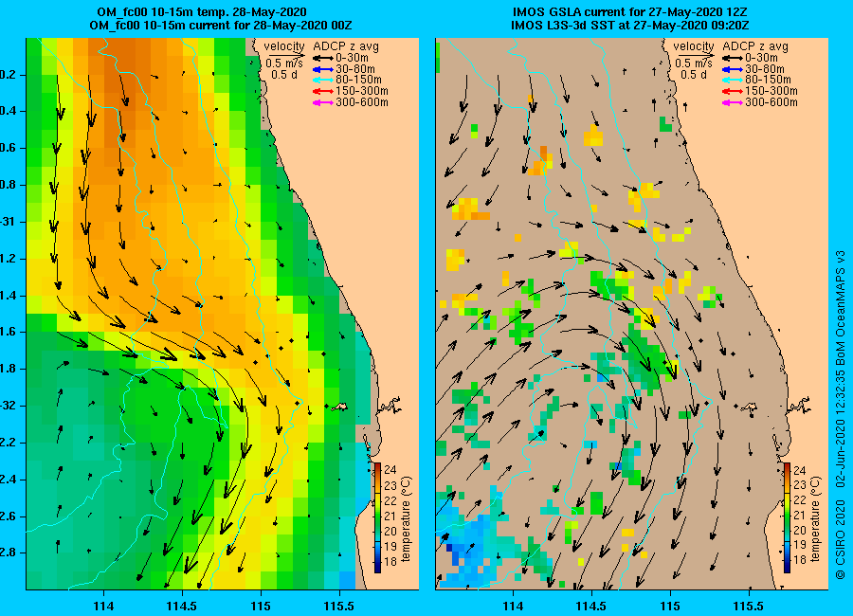853x616 pixels.
Task: Click '0.5 d' text in right legend
Action: 694,75
